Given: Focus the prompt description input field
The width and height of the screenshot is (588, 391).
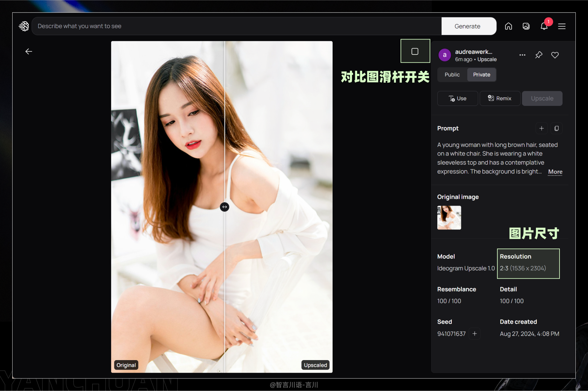Looking at the screenshot, I should [x=236, y=26].
